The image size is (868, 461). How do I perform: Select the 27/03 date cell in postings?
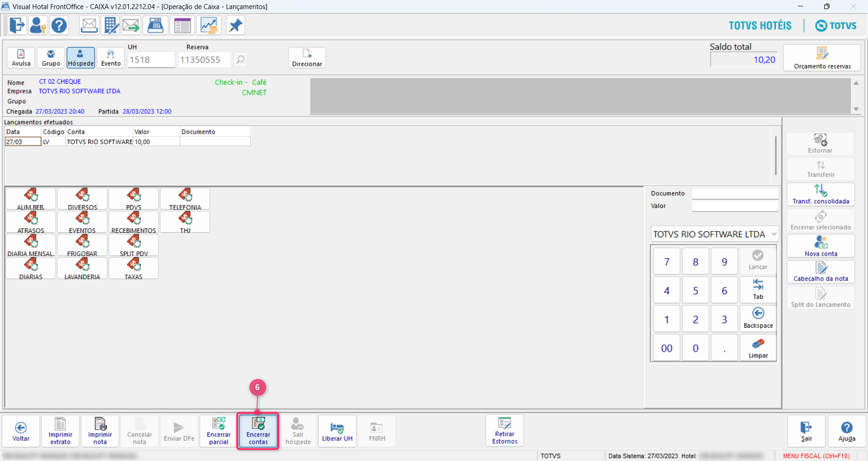coord(23,141)
